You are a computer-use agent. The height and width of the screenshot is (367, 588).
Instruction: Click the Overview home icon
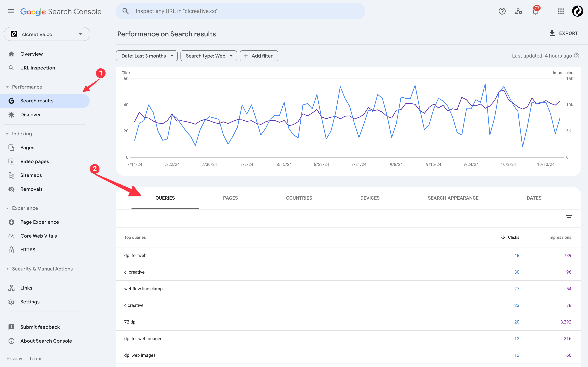[x=11, y=54]
